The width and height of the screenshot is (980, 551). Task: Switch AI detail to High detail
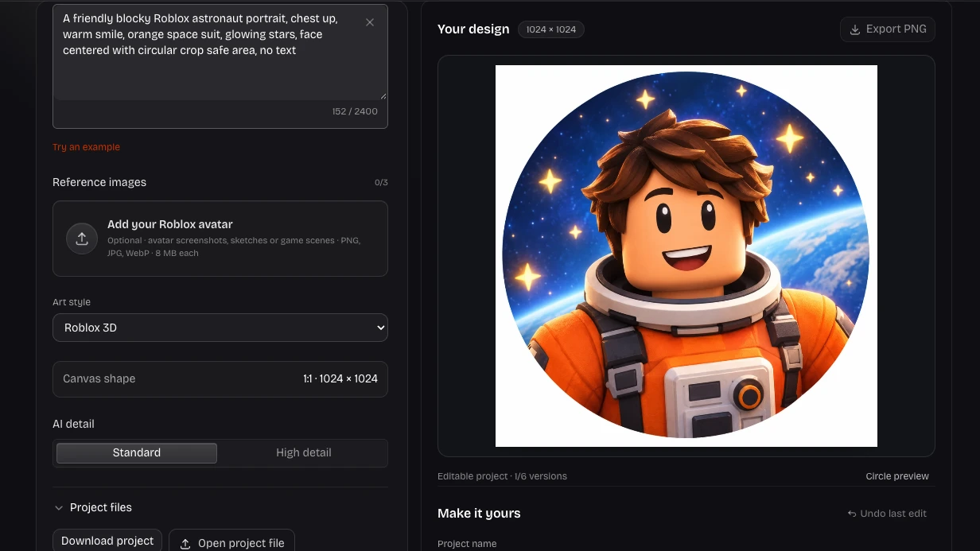[x=304, y=452]
